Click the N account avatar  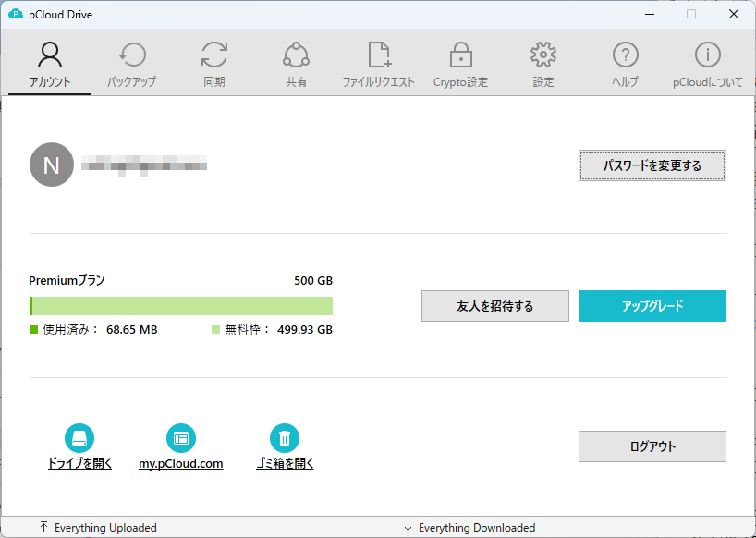click(52, 165)
